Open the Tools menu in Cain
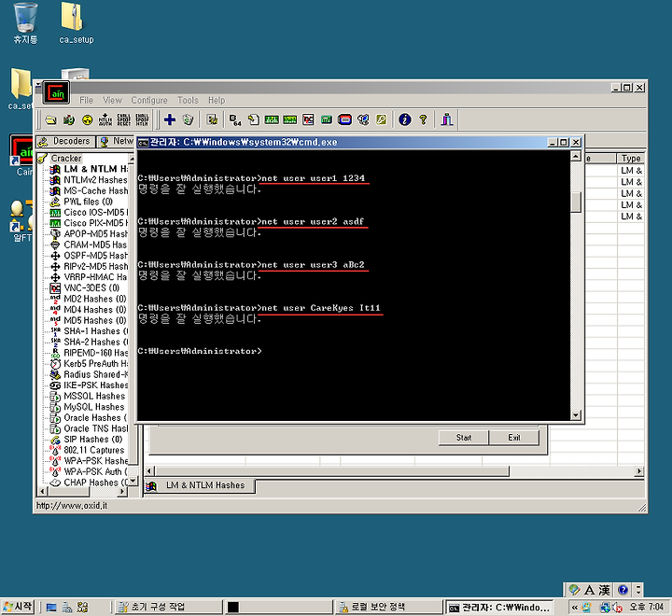This screenshot has width=672, height=616. tap(189, 100)
